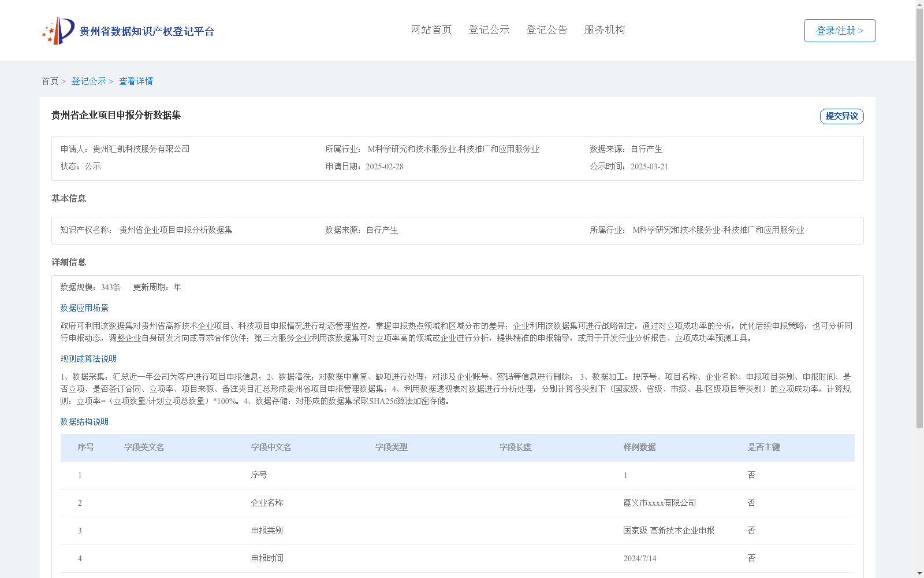This screenshot has height=578, width=924.
Task: Click the 基本信息 section heading
Action: pos(69,199)
